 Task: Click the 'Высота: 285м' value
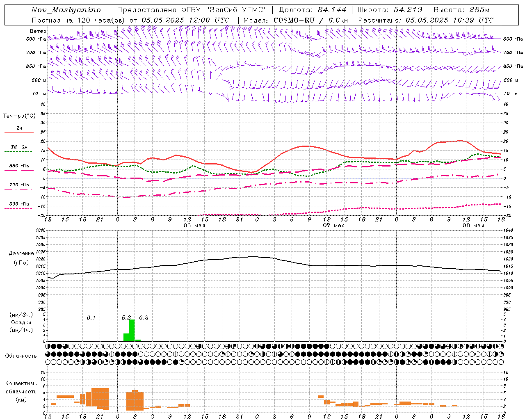461,10
